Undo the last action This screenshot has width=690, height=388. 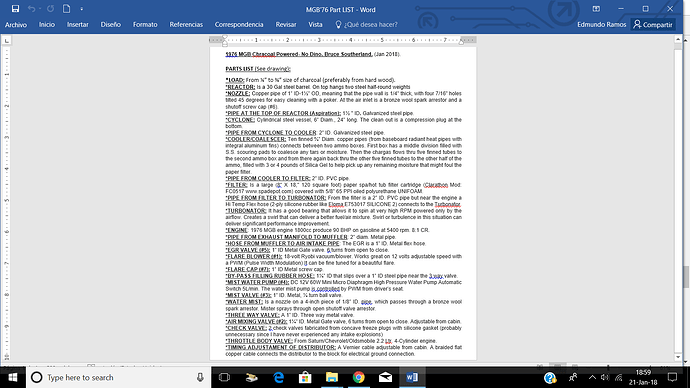(31, 9)
